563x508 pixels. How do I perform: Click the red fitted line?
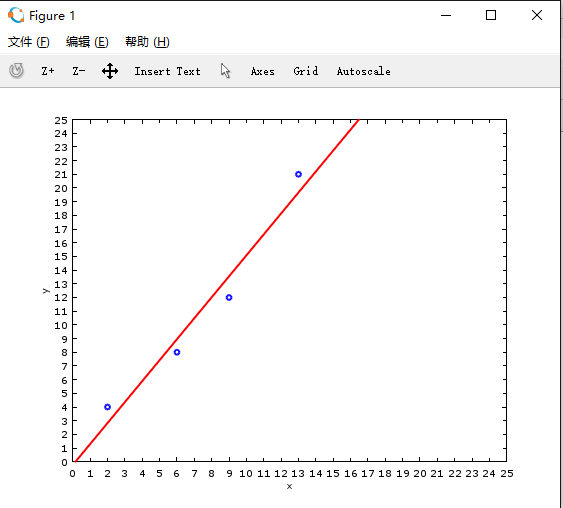click(217, 290)
